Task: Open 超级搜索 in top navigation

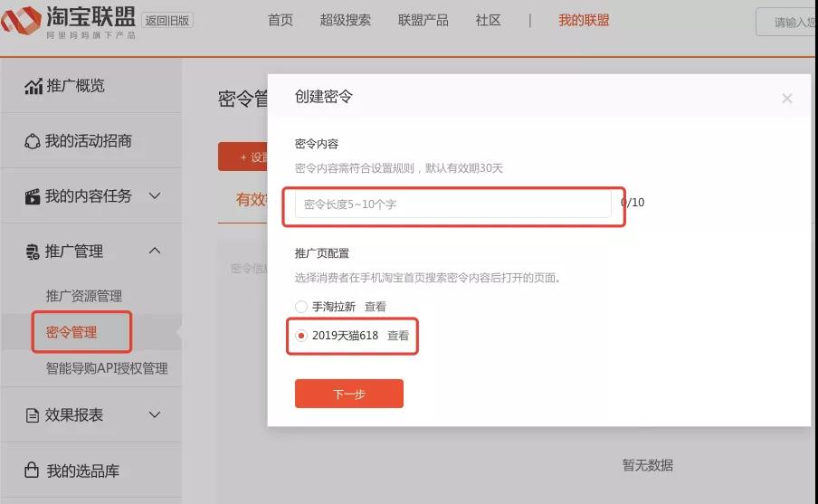Action: click(346, 20)
